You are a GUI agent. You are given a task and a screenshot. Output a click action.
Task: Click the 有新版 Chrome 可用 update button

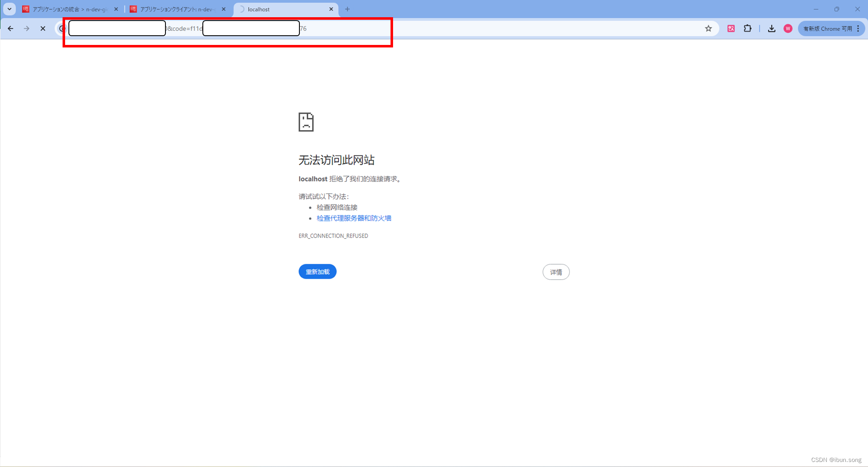click(x=831, y=29)
